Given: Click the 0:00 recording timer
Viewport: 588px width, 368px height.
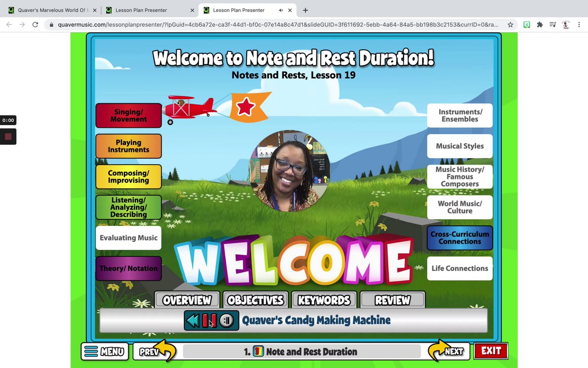Looking at the screenshot, I should point(8,120).
